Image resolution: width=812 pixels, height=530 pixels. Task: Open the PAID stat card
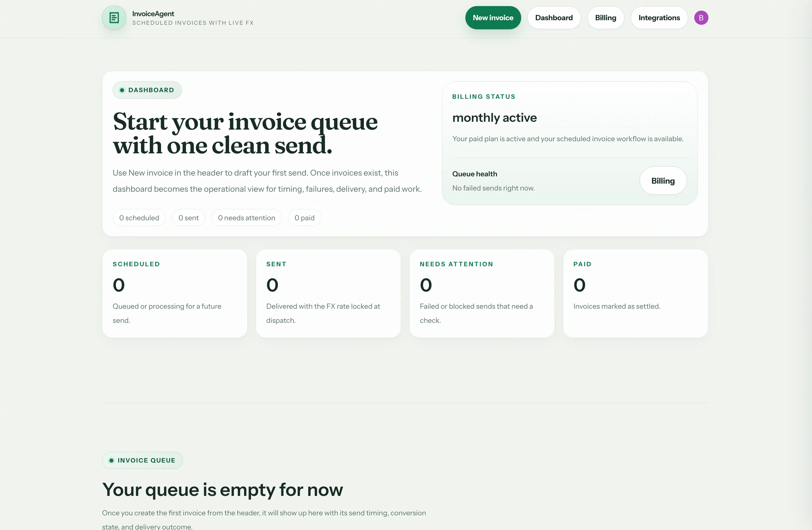point(635,293)
